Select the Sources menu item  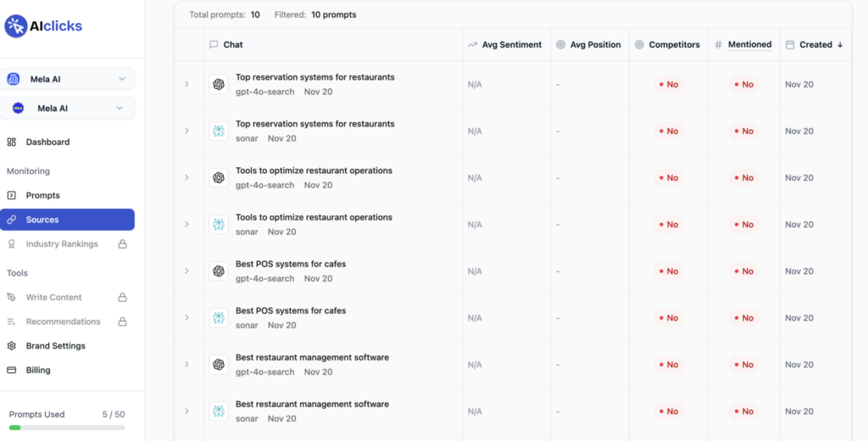point(67,220)
